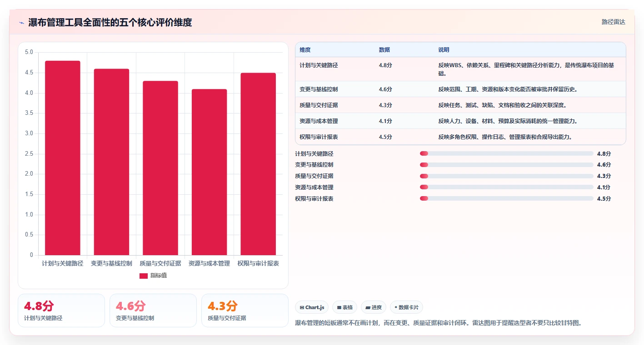
Task: Select the 进度 tag chip
Action: tap(374, 307)
